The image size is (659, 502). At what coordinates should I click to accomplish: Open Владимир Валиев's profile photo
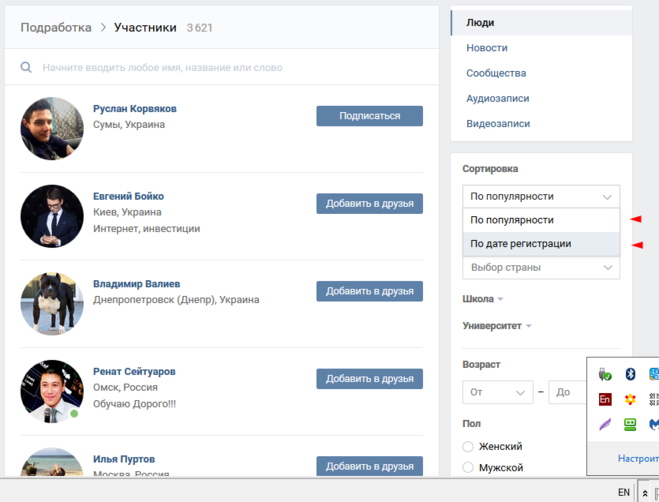(x=52, y=304)
